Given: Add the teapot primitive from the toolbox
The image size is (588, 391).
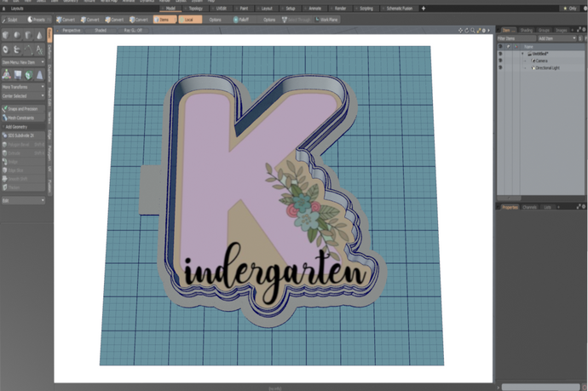Looking at the screenshot, I should 17,49.
